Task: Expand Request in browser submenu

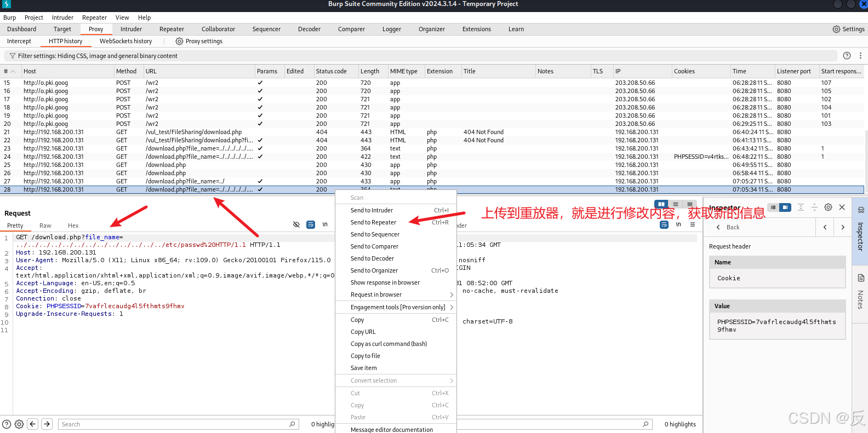Action: click(452, 295)
